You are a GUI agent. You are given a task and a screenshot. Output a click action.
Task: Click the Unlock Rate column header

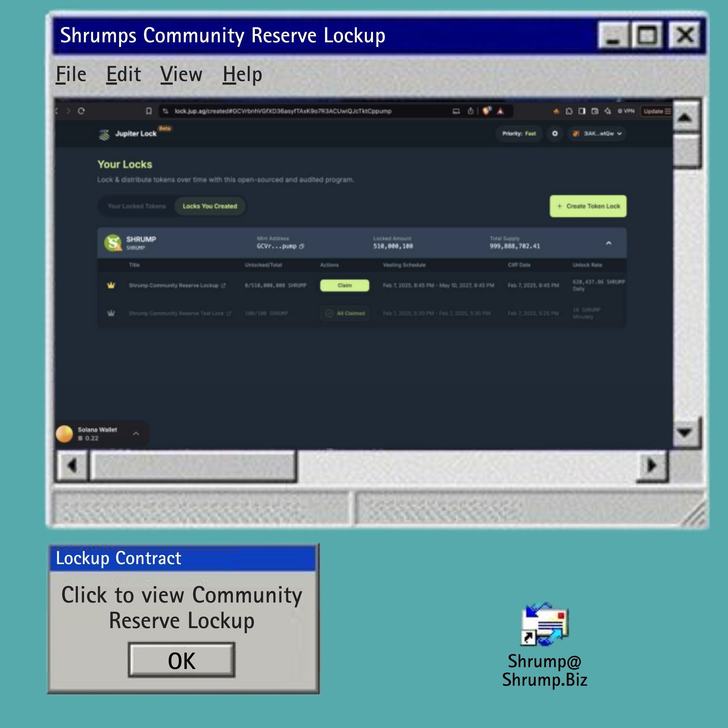tap(587, 265)
